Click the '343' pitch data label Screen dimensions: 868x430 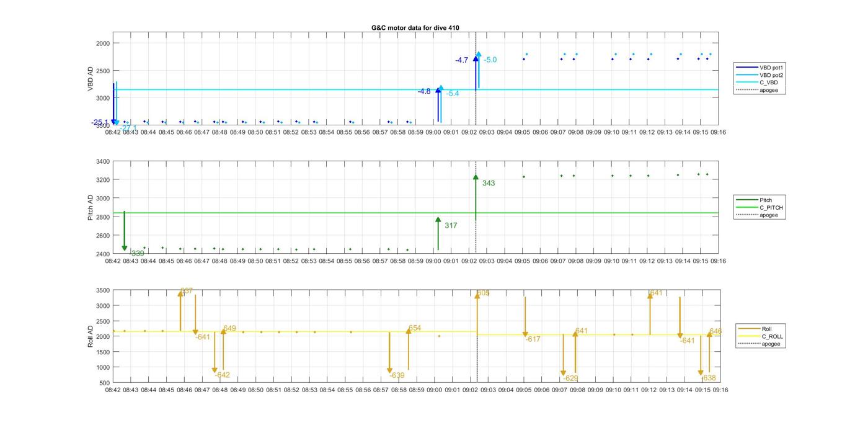click(489, 184)
